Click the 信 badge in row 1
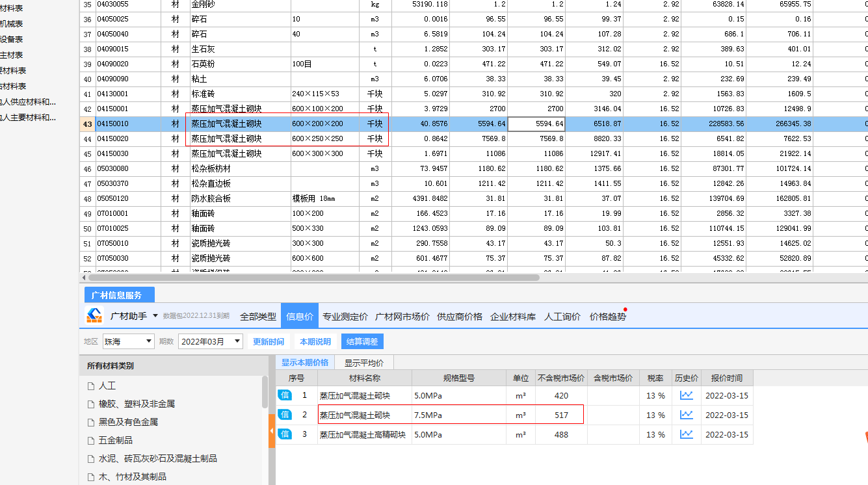The image size is (868, 485). (x=285, y=395)
